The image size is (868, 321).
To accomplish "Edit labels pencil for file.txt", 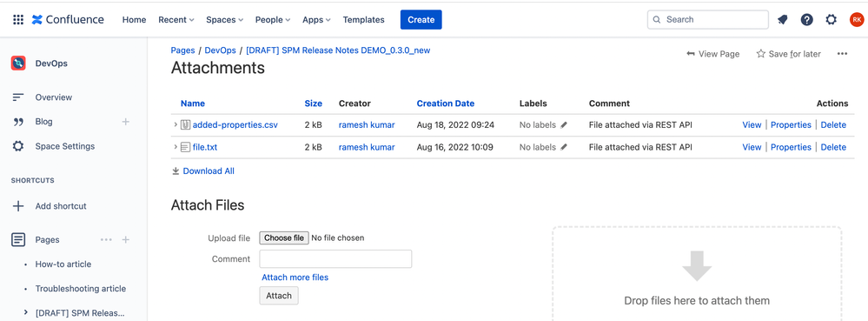I will (564, 148).
